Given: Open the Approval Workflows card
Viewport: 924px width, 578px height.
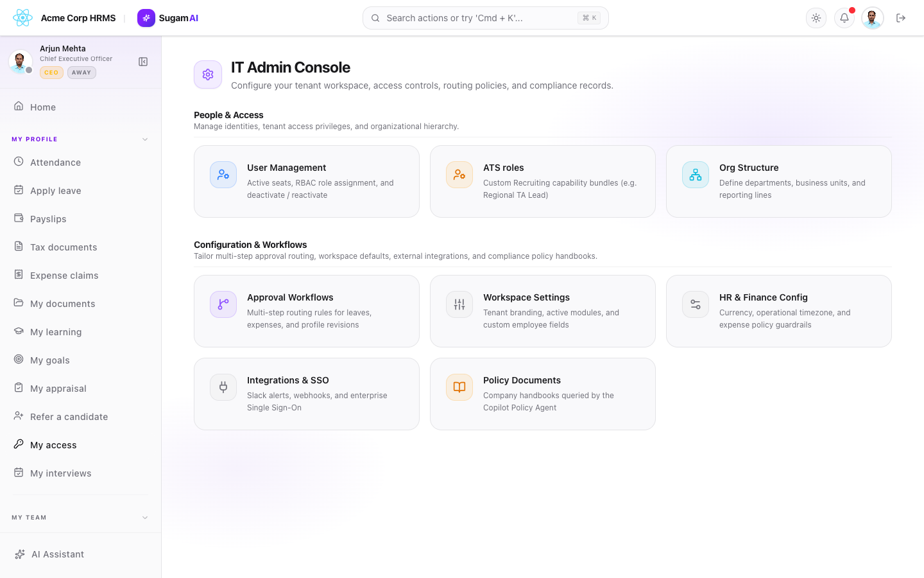Looking at the screenshot, I should [307, 311].
